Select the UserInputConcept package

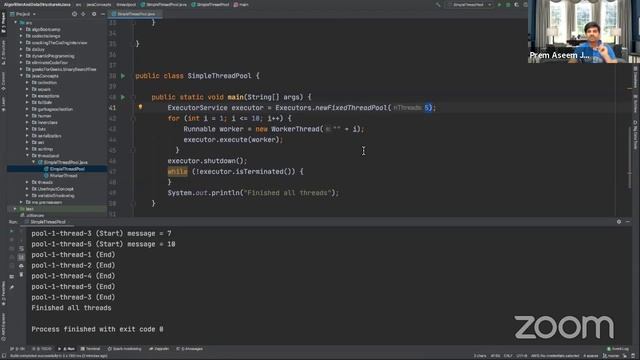[53, 189]
